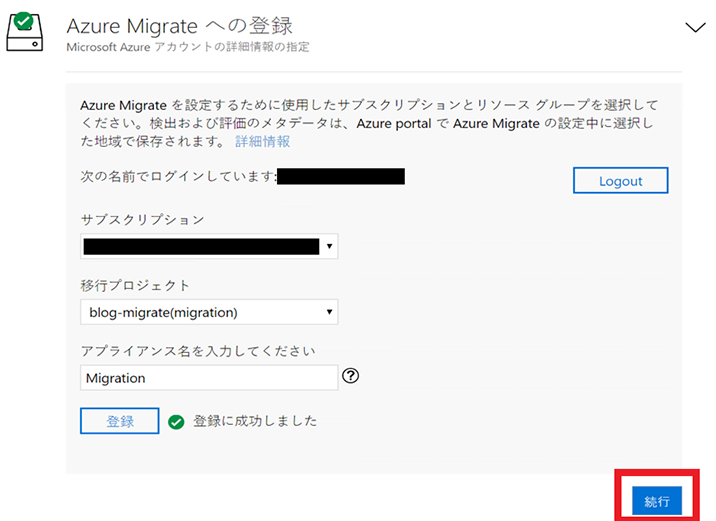Click the Azure Migrate への登録 heading
Viewport: 716px width, 521px height.
[179, 26]
